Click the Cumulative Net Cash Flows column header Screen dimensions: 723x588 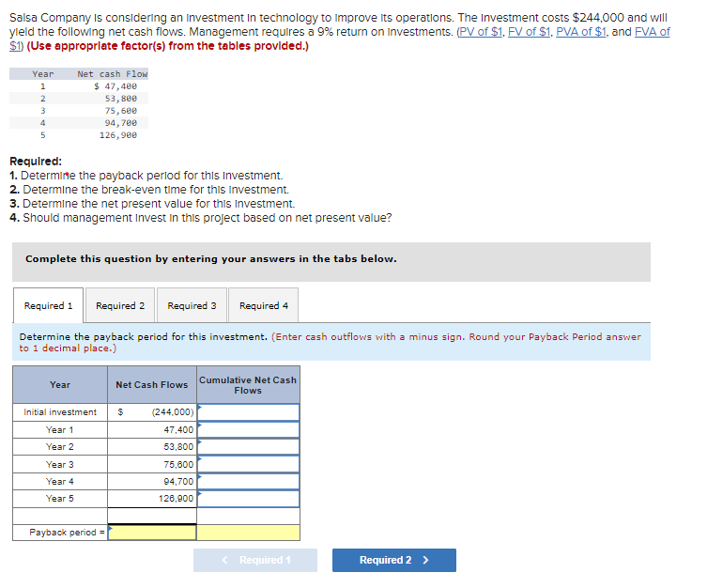click(248, 385)
